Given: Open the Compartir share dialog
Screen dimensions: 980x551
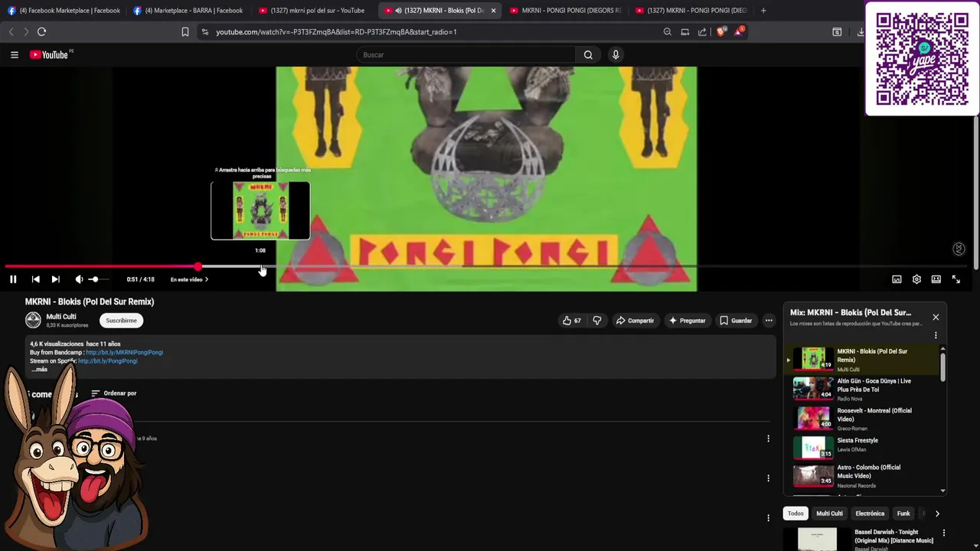Looking at the screenshot, I should click(x=635, y=321).
